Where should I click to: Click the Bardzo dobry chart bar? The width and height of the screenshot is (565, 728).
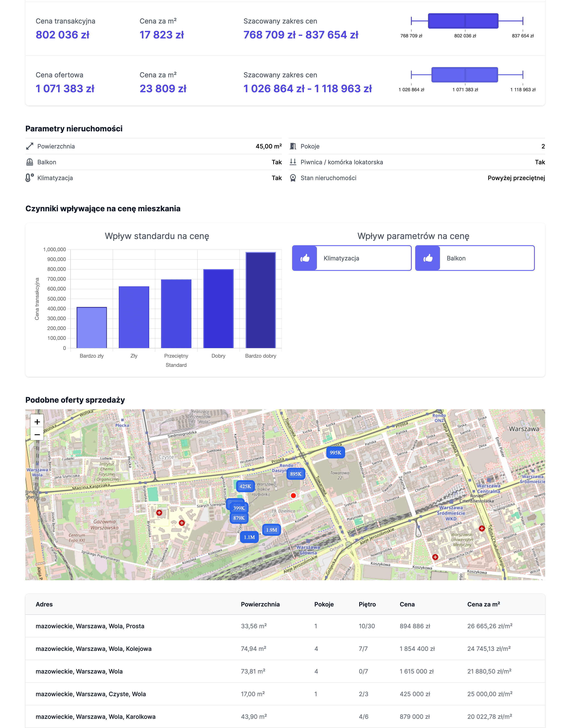pos(260,300)
